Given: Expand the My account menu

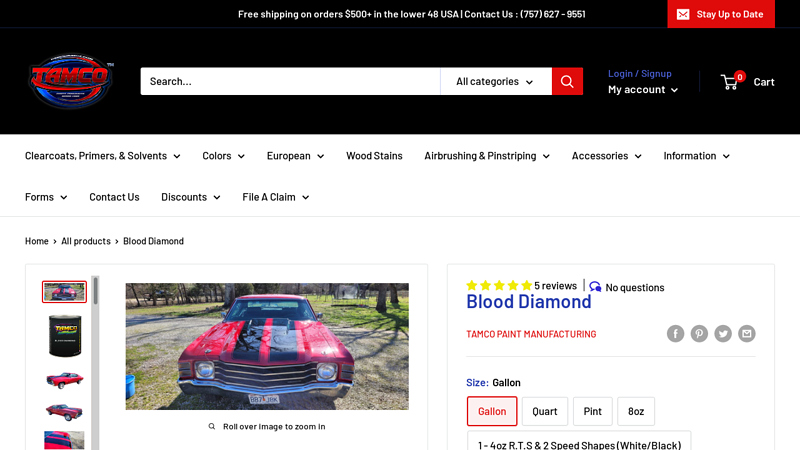Looking at the screenshot, I should tap(642, 89).
